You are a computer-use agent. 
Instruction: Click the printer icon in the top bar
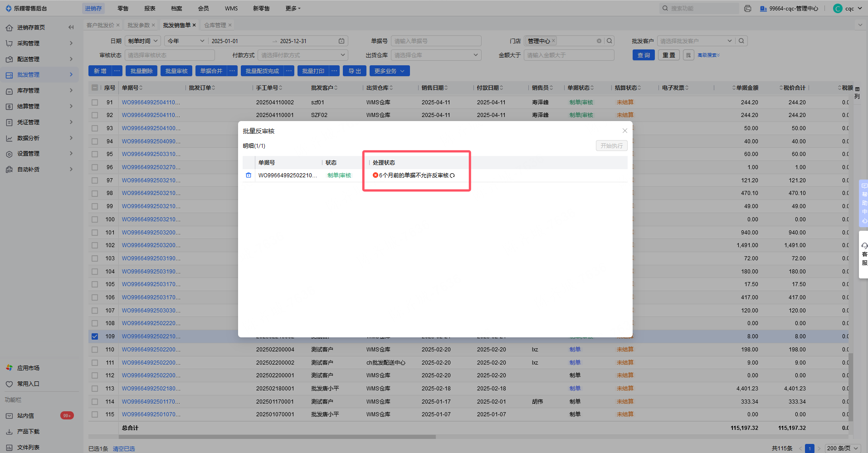(747, 9)
